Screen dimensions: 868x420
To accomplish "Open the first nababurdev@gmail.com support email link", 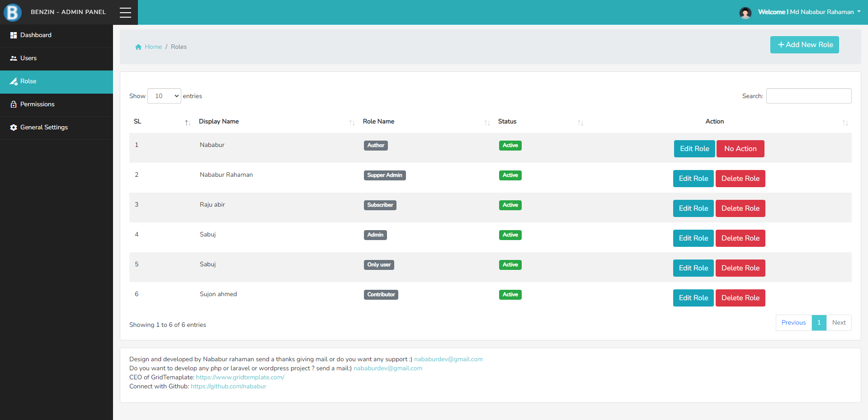I will pyautogui.click(x=448, y=359).
